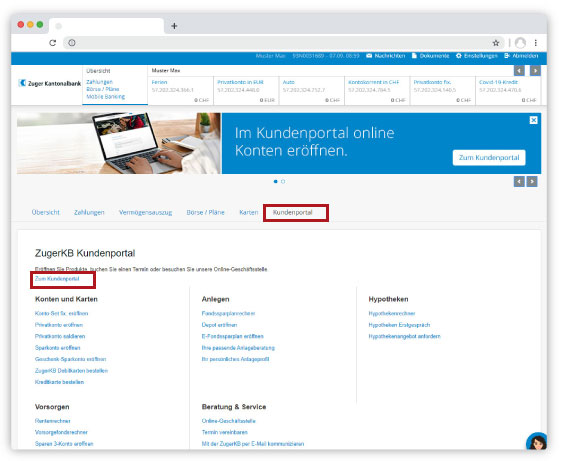Open ZugerKB Debitkarten bestellen link

(71, 371)
